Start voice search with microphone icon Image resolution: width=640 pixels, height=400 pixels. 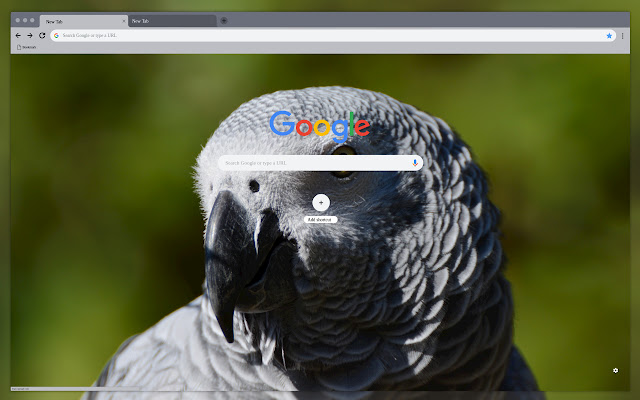pyautogui.click(x=415, y=163)
